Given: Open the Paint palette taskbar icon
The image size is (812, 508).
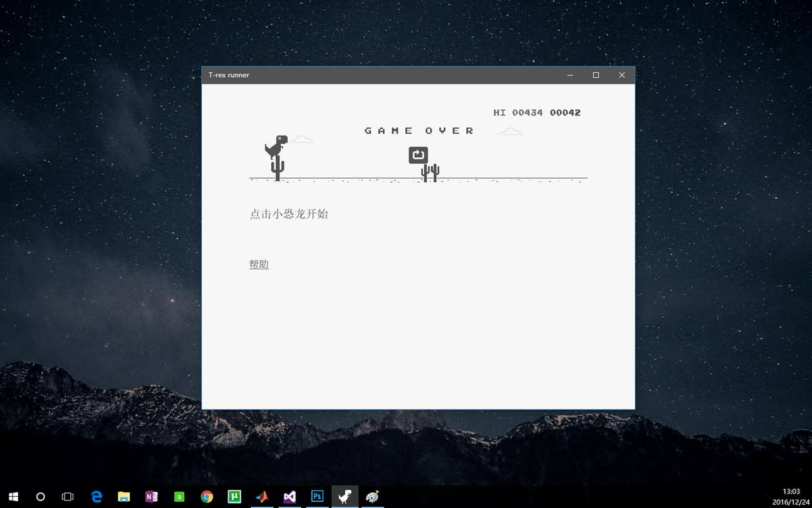Looking at the screenshot, I should (372, 497).
